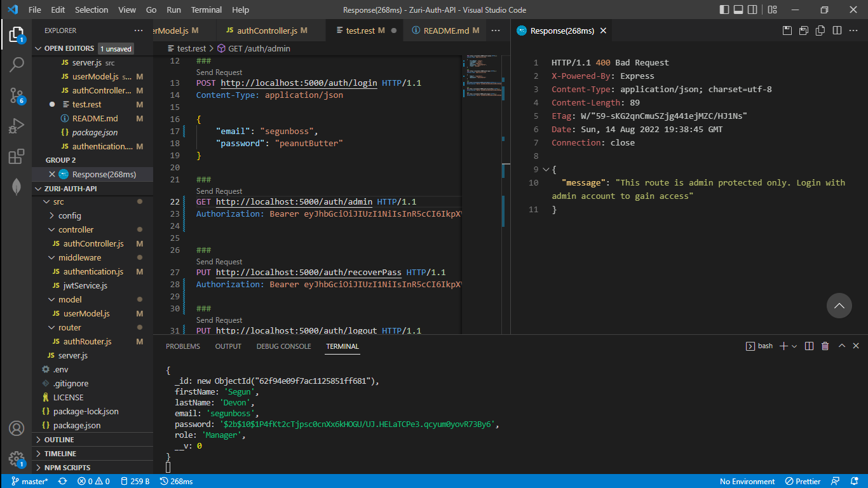Kill the terminal with the trash icon
The height and width of the screenshot is (488, 868).
pyautogui.click(x=825, y=346)
